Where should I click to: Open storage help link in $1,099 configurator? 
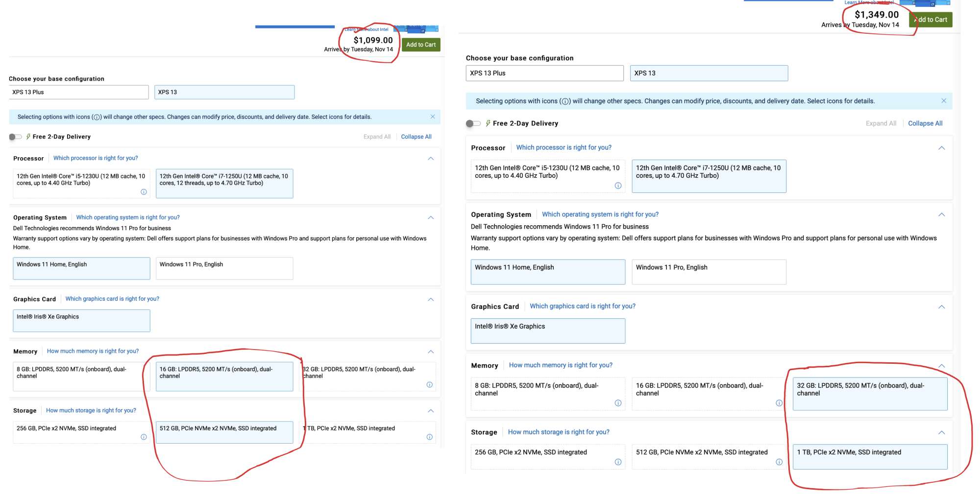(x=91, y=410)
